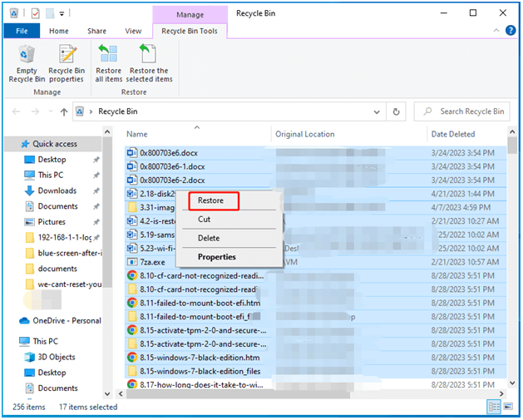
Task: Click the Manage contextual tab header
Action: coord(190,15)
